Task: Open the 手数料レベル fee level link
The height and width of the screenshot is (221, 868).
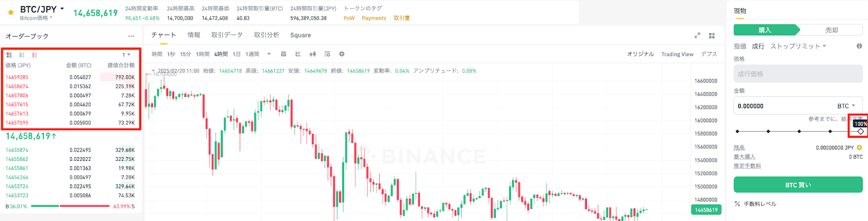Action: 759,204
